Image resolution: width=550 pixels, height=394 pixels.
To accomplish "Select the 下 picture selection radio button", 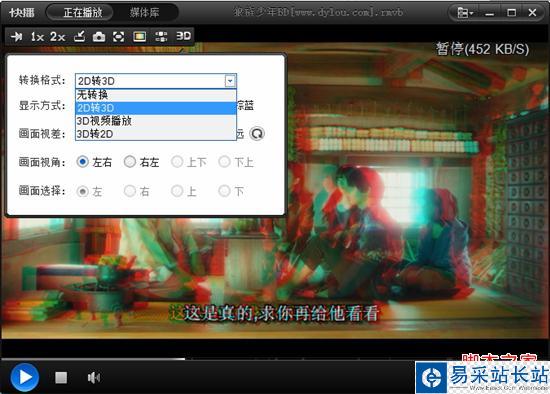I will [x=224, y=191].
